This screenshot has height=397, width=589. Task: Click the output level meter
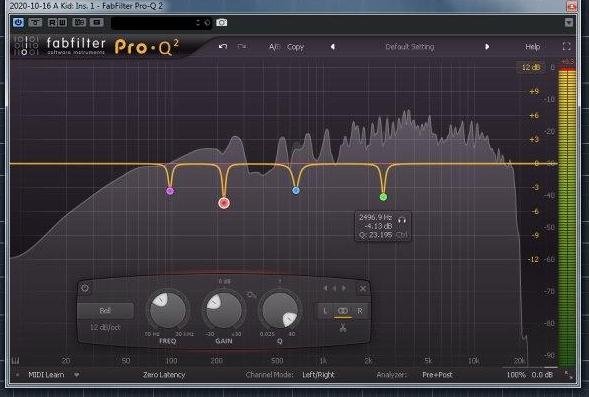click(x=567, y=217)
